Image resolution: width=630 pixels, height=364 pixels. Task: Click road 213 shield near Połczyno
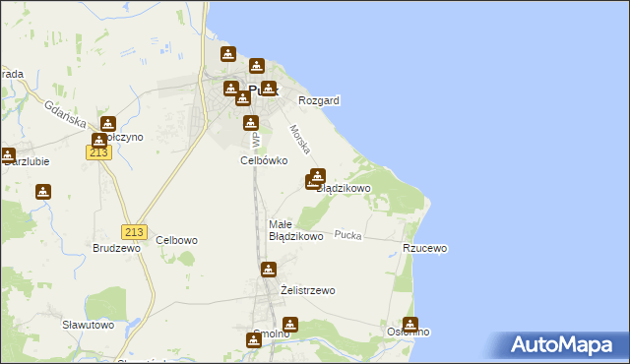pyautogui.click(x=98, y=152)
